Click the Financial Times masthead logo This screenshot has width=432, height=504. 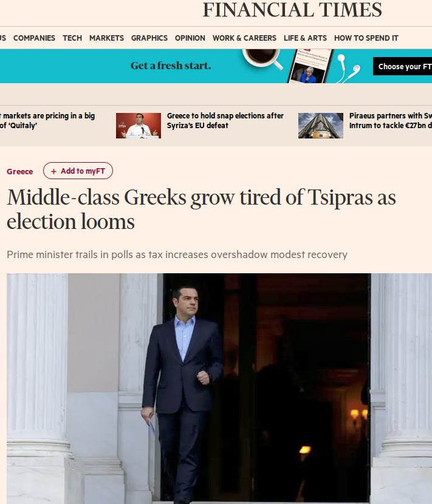(x=292, y=10)
